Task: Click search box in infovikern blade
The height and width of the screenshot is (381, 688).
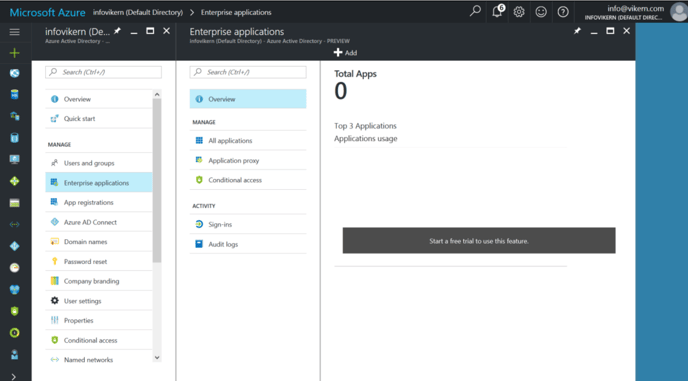Action: (x=103, y=72)
